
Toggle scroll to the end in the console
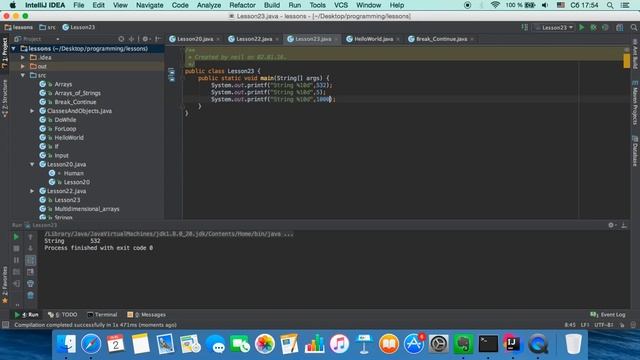point(30,272)
